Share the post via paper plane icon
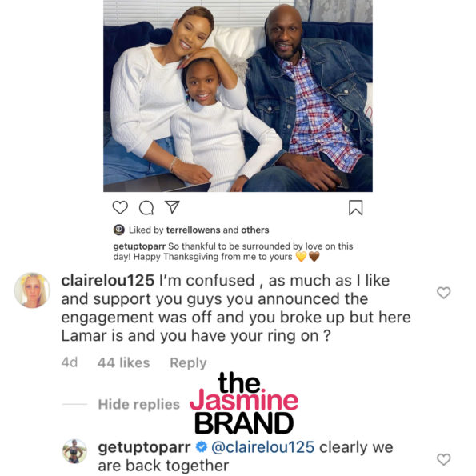Image resolution: width=476 pixels, height=476 pixels. [172, 207]
